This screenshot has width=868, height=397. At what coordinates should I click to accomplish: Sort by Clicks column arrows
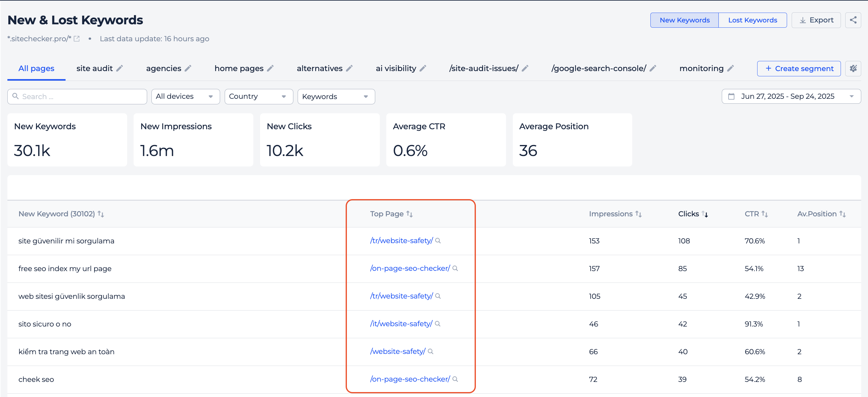[x=705, y=214]
